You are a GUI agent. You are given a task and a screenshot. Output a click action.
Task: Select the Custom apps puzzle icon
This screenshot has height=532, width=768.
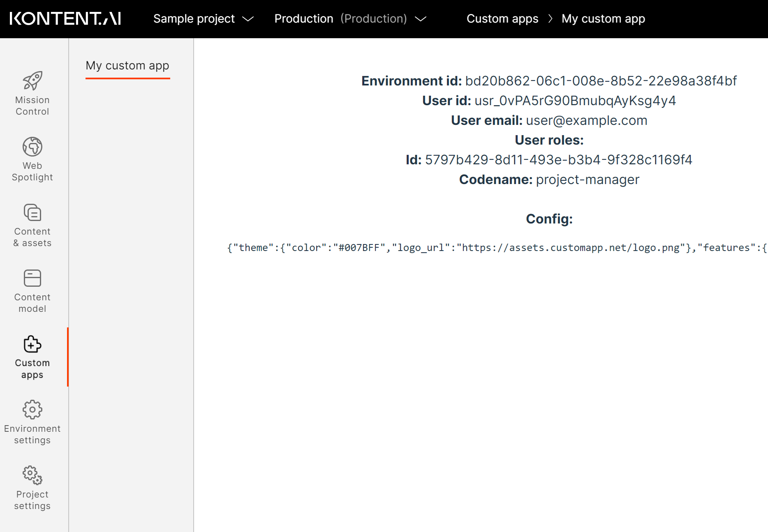(x=32, y=344)
